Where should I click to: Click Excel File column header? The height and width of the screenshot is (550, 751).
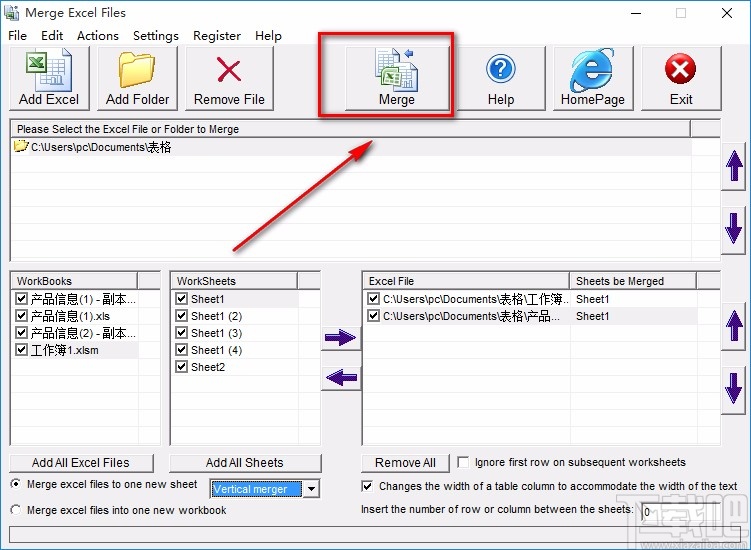click(x=466, y=281)
